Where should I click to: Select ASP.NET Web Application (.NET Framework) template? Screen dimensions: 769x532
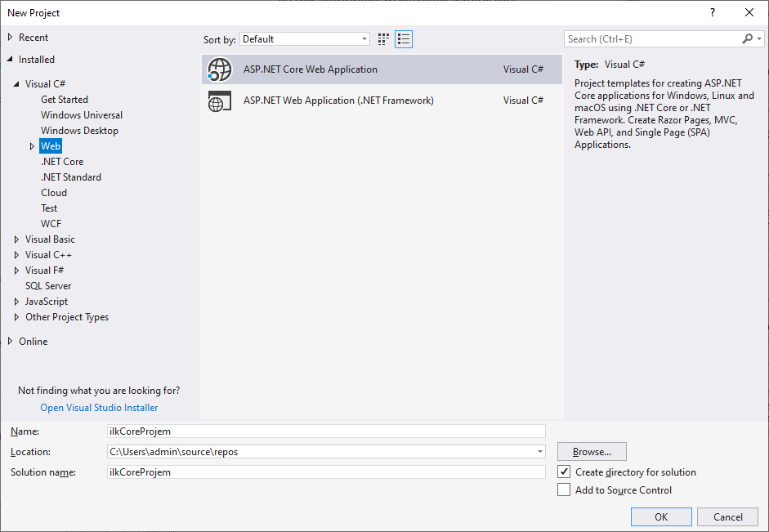[382, 101]
